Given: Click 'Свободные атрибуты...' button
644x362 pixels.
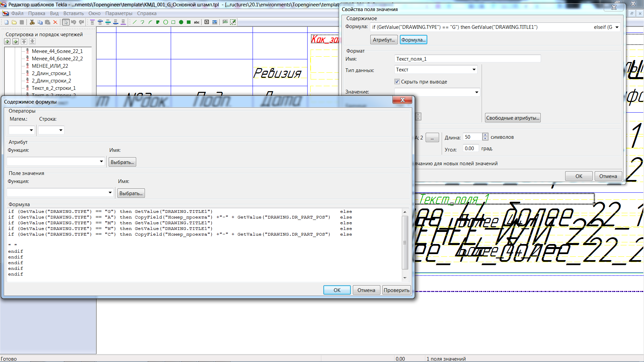Looking at the screenshot, I should pos(513,118).
